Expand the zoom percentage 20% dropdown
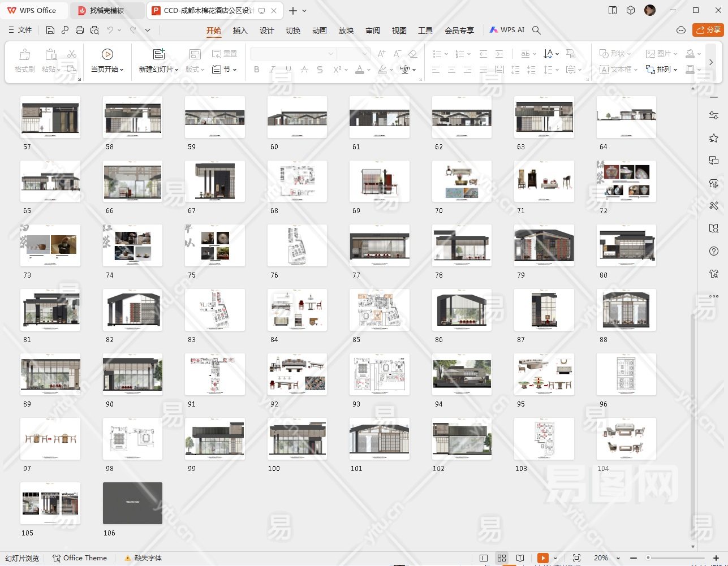This screenshot has height=566, width=728. (618, 558)
